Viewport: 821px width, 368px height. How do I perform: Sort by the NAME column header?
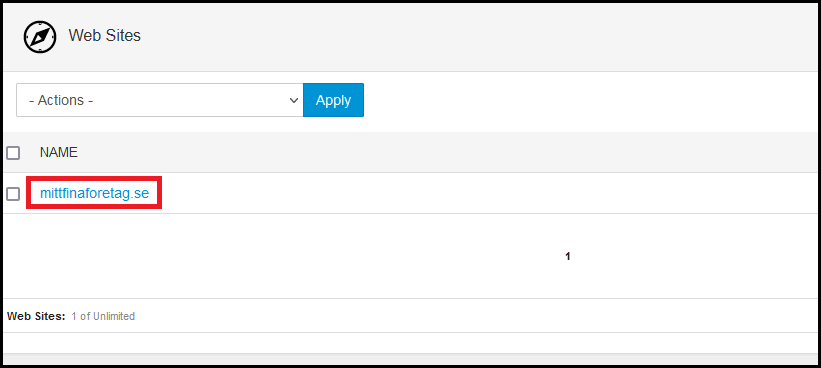59,152
